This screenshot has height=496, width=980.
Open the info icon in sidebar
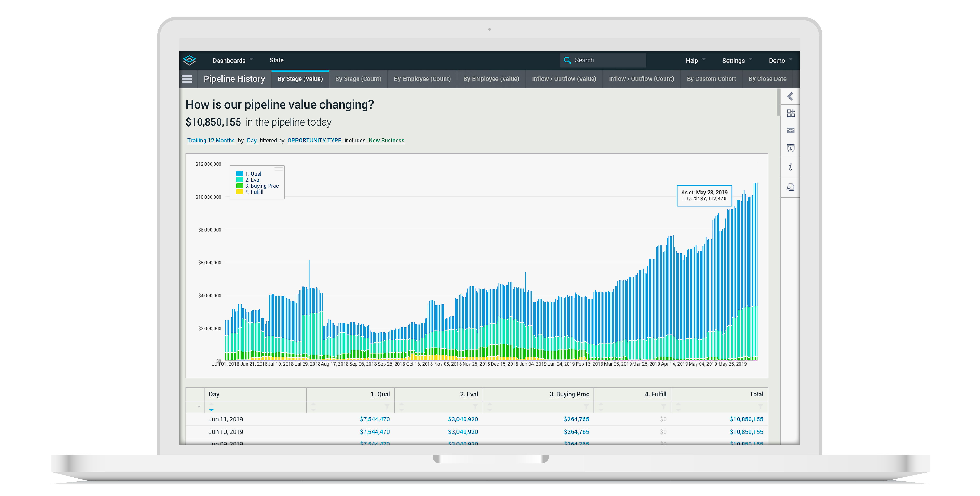click(x=790, y=167)
